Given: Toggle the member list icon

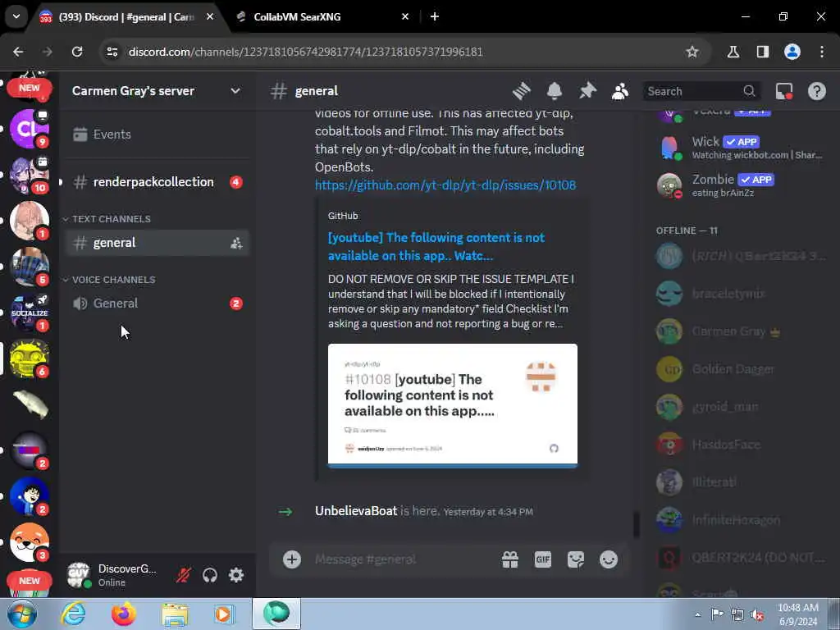Looking at the screenshot, I should 620,91.
